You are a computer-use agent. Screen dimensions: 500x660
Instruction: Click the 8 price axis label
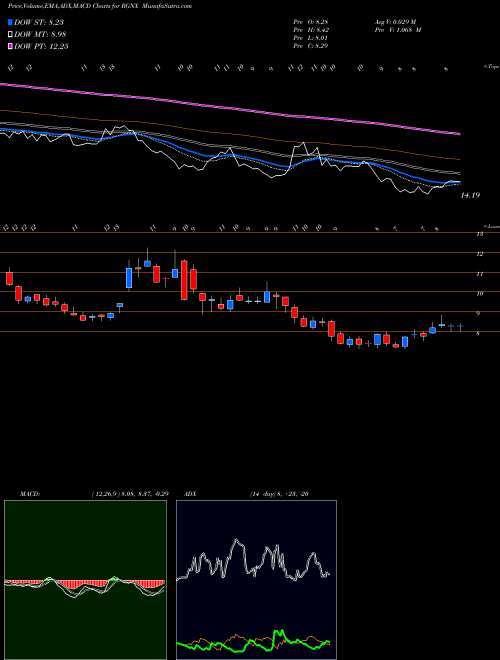(478, 333)
